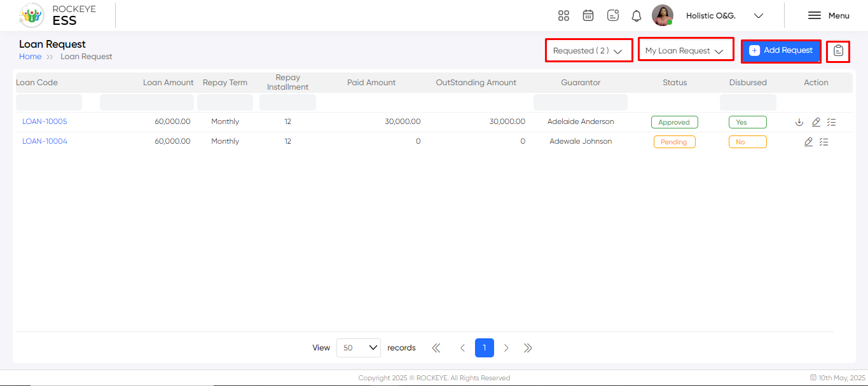Click the user profile avatar
868x386 pixels.
point(663,16)
